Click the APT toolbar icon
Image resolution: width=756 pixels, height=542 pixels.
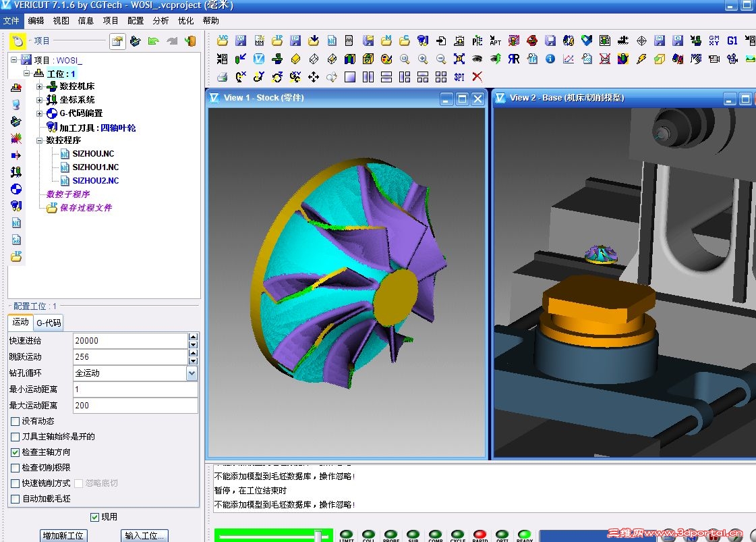pyautogui.click(x=495, y=40)
